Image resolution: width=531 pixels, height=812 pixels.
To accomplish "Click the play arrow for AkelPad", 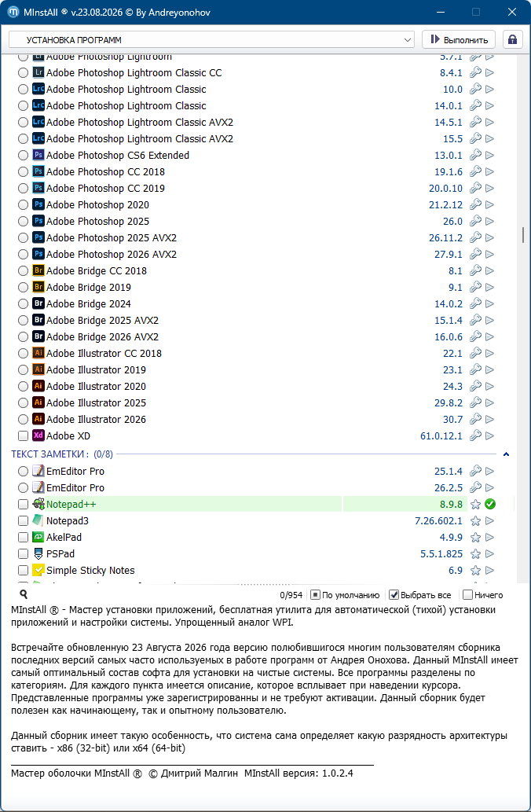I will (489, 538).
